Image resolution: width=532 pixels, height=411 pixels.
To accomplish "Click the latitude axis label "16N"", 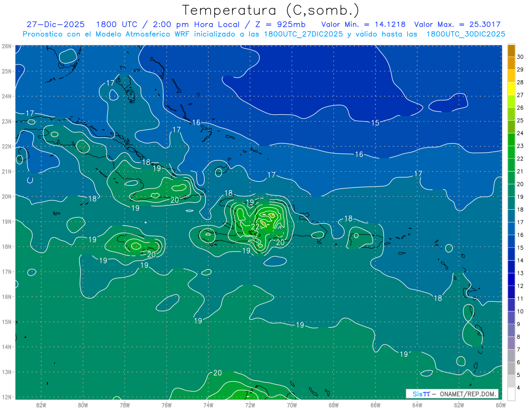I will [6, 297].
